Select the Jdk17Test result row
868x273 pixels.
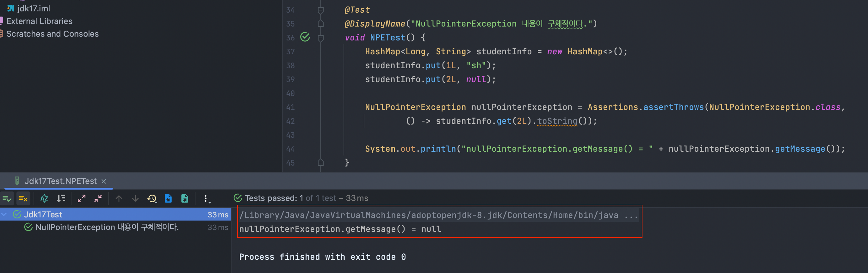click(115, 214)
